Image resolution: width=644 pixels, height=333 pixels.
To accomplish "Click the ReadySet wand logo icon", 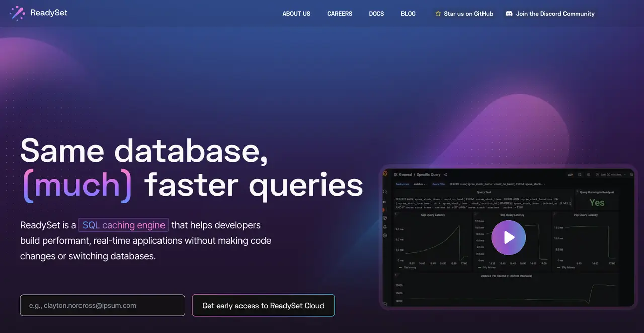I will tap(17, 13).
